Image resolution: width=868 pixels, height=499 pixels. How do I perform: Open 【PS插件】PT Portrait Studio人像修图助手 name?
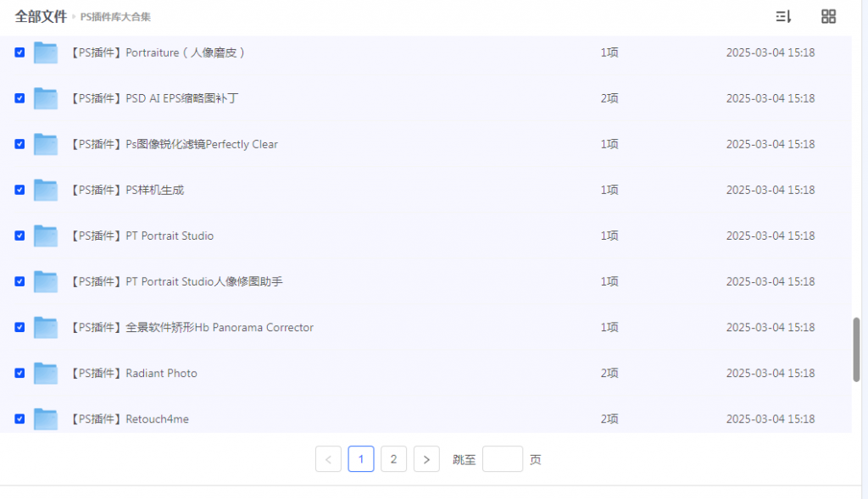(x=175, y=281)
